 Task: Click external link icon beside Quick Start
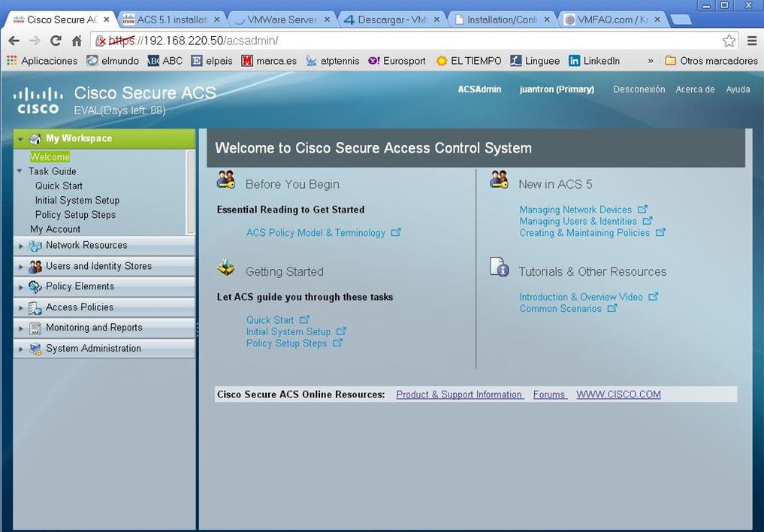(x=304, y=319)
